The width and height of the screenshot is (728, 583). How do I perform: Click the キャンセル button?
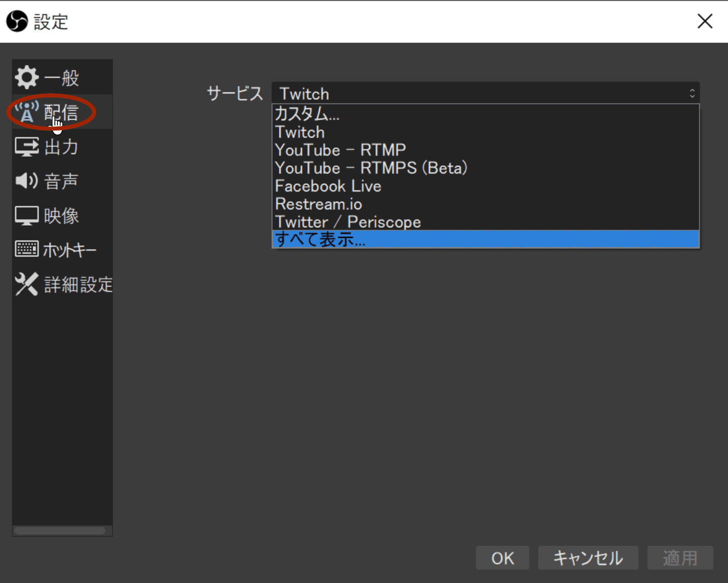pyautogui.click(x=588, y=558)
